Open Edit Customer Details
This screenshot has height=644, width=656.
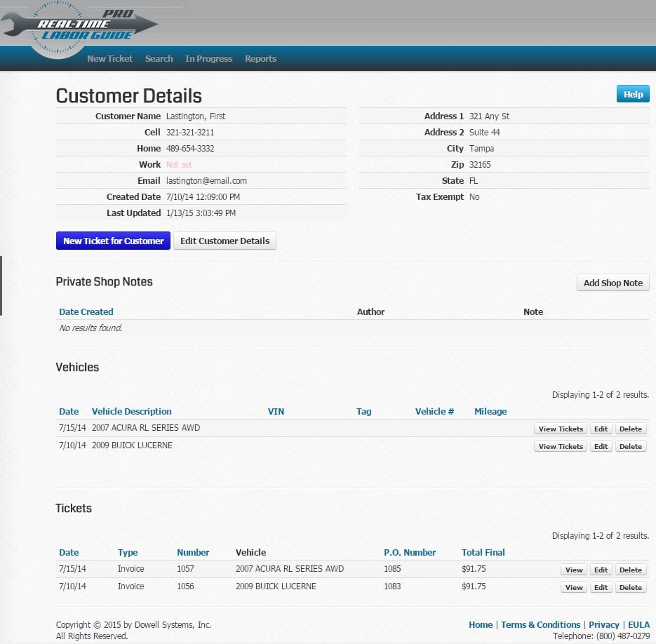(225, 241)
